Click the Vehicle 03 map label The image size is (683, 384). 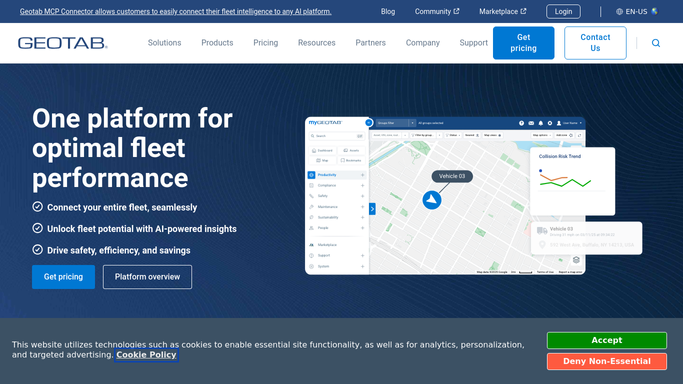452,176
